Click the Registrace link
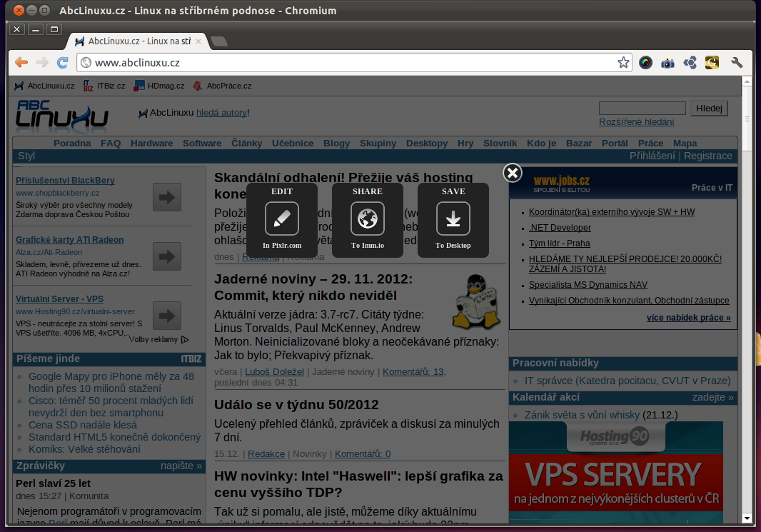 tap(708, 156)
